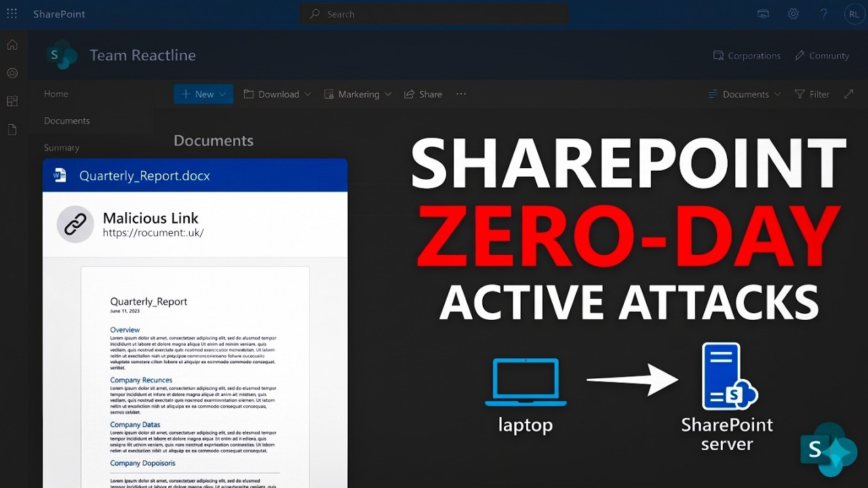The width and height of the screenshot is (868, 488).
Task: Click the June 11, 2023 date
Action: point(123,312)
